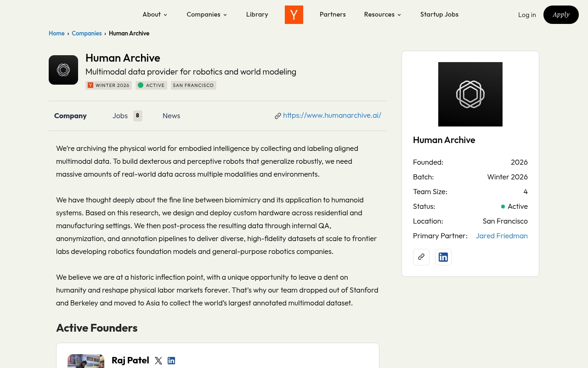Click the Active Founders heading

[97, 328]
